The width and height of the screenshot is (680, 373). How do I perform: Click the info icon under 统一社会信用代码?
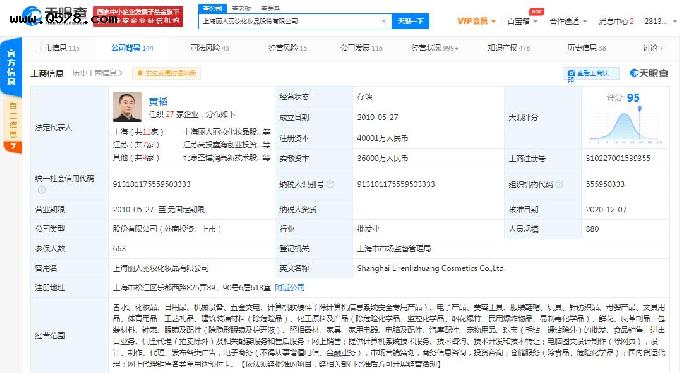click(x=42, y=190)
